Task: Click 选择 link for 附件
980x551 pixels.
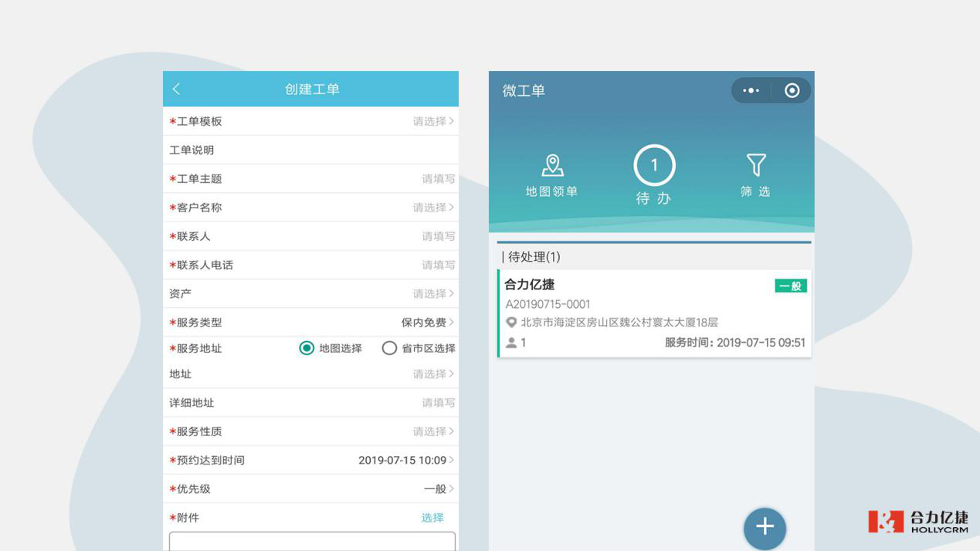Action: coord(432,518)
